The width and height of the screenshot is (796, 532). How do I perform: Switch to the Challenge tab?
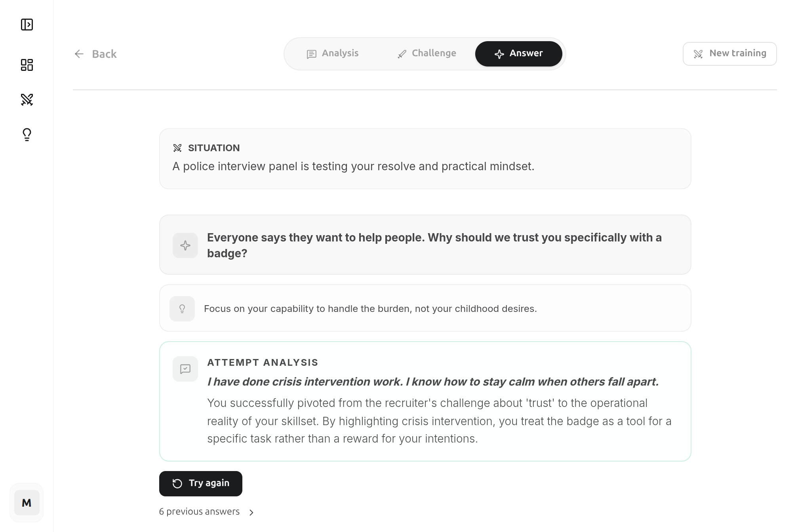point(427,53)
